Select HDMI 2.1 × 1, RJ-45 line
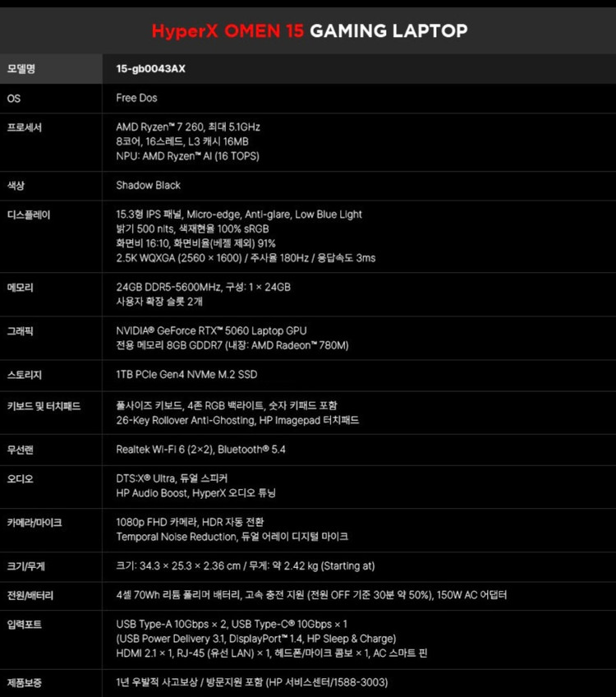This screenshot has height=697, width=616. (x=271, y=653)
